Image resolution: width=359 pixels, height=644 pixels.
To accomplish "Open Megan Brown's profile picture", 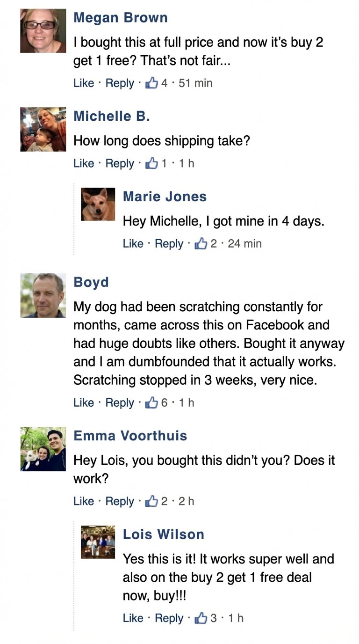I will (43, 30).
